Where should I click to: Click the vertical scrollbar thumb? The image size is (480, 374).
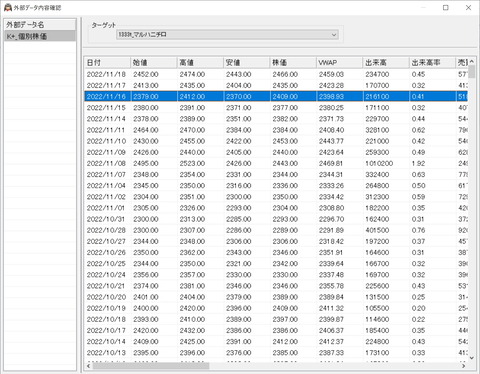(x=472, y=72)
